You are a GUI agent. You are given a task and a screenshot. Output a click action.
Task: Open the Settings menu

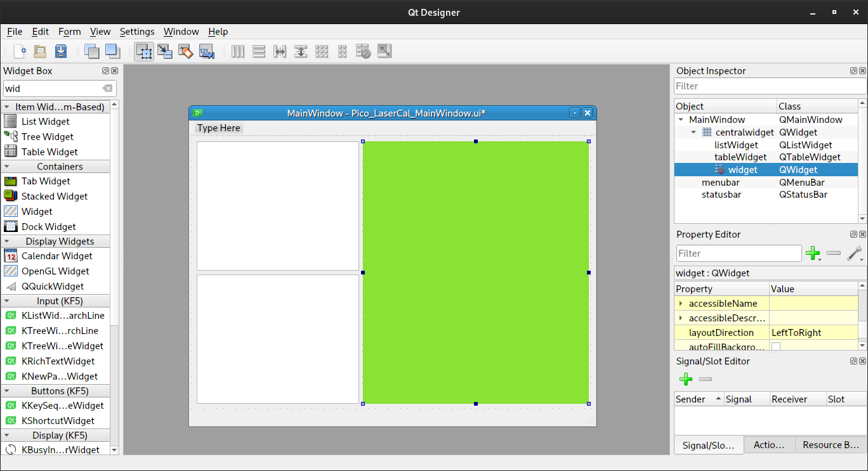(137, 32)
